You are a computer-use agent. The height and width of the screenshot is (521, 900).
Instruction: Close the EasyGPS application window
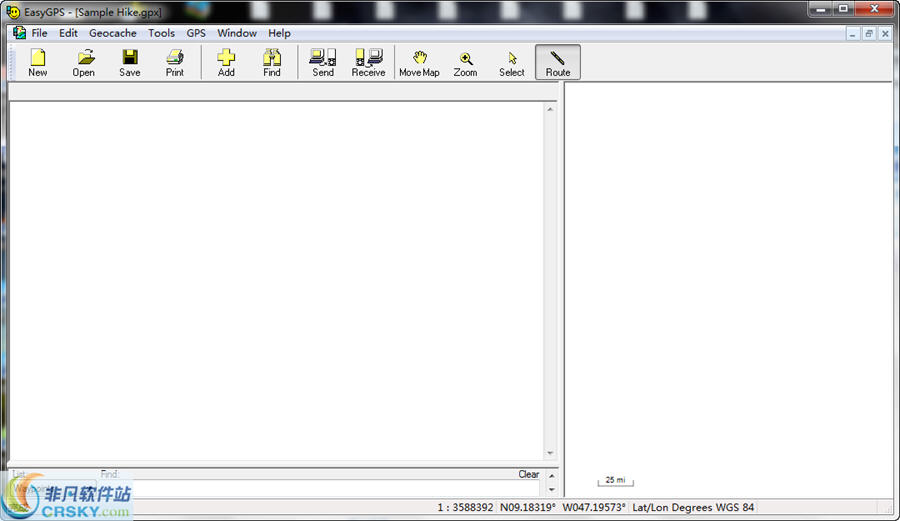(x=874, y=9)
